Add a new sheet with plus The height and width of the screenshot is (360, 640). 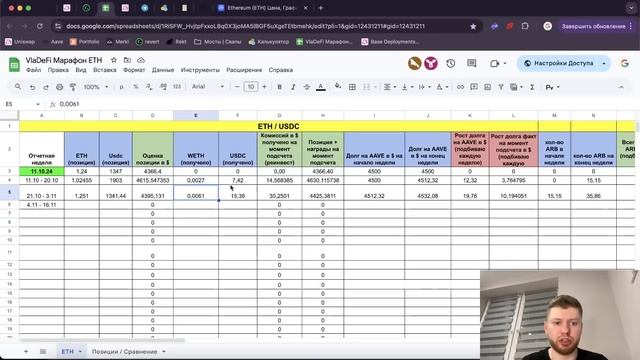coord(26,351)
